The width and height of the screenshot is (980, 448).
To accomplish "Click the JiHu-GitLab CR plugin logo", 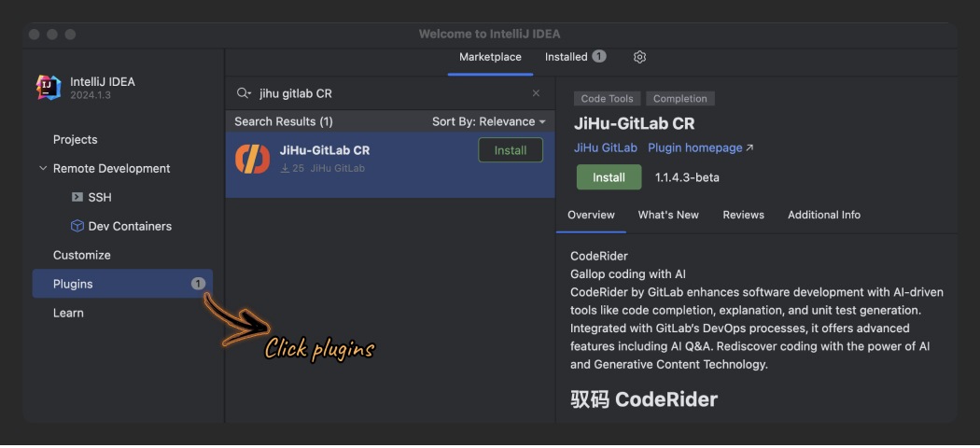I will (x=252, y=159).
